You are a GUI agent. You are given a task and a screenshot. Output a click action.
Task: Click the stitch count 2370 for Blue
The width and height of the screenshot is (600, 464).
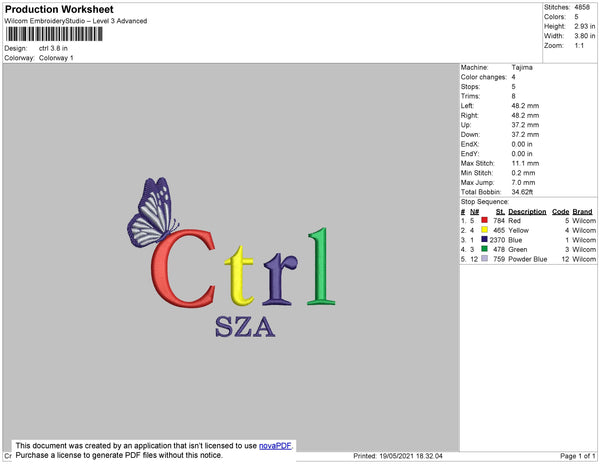click(x=497, y=240)
